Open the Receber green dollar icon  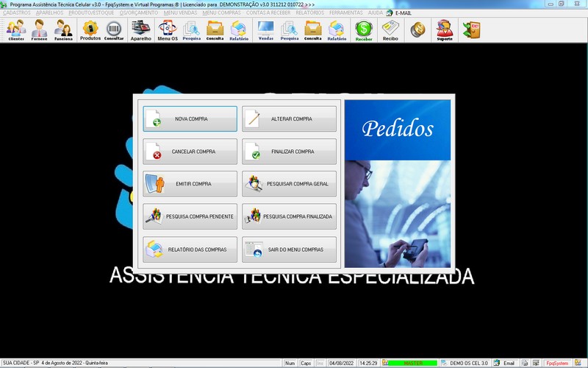pos(364,30)
